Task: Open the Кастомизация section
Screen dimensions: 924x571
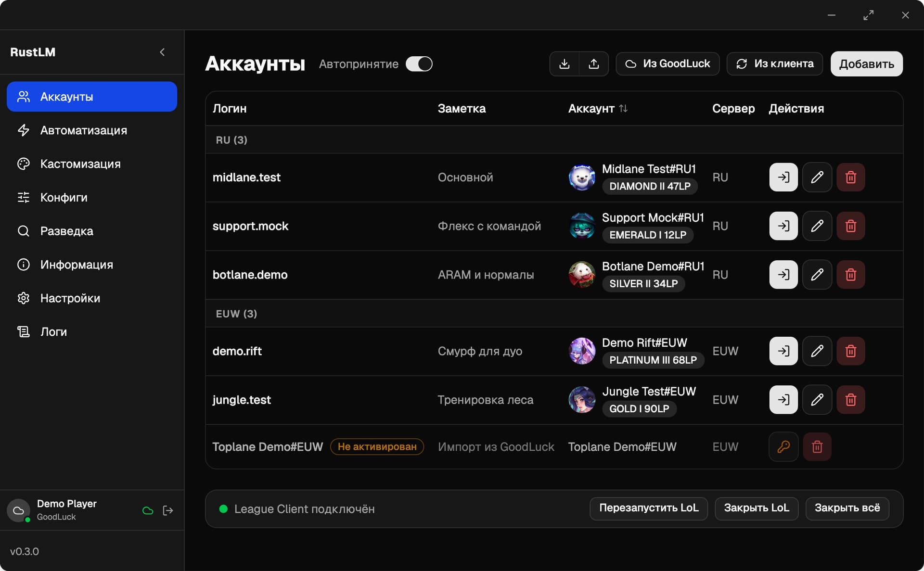Action: [x=92, y=164]
